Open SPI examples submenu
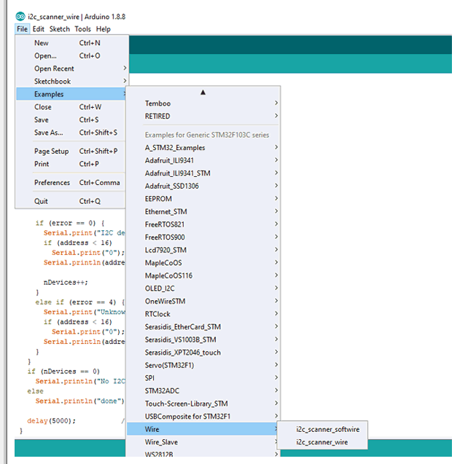Screen dimensions: 476x464 [x=203, y=378]
